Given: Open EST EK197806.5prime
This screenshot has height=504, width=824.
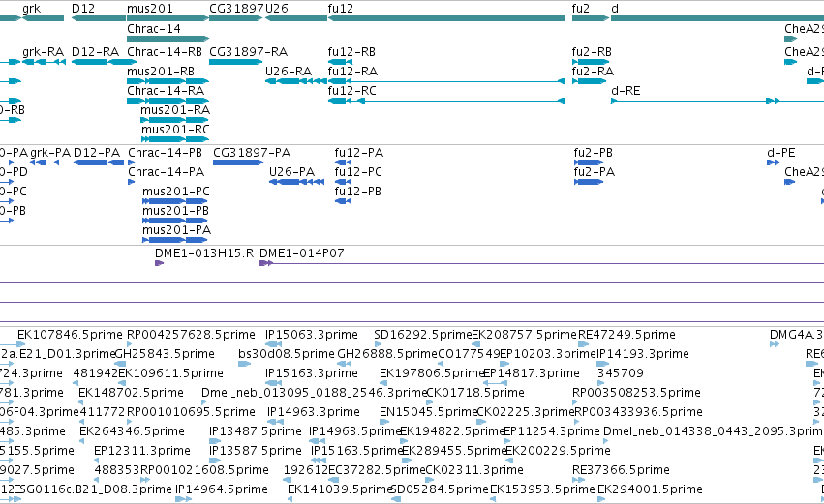Looking at the screenshot, I should tap(432, 373).
